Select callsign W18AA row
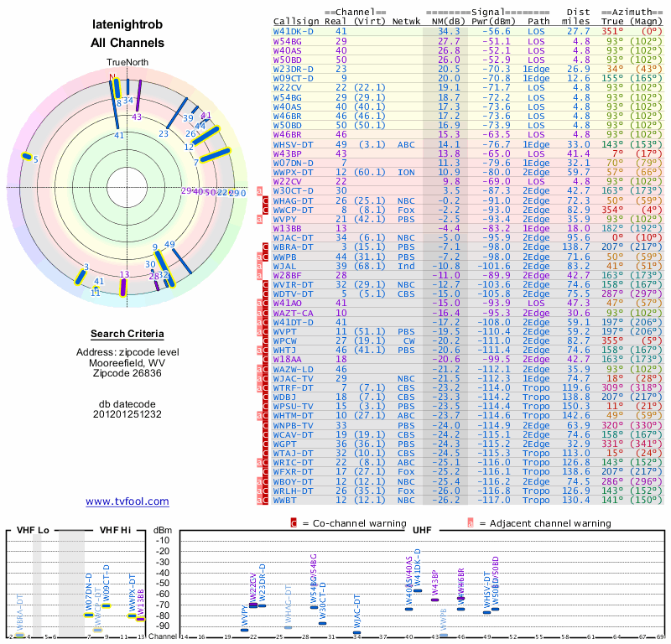The height and width of the screenshot is (644, 671). pos(468,360)
